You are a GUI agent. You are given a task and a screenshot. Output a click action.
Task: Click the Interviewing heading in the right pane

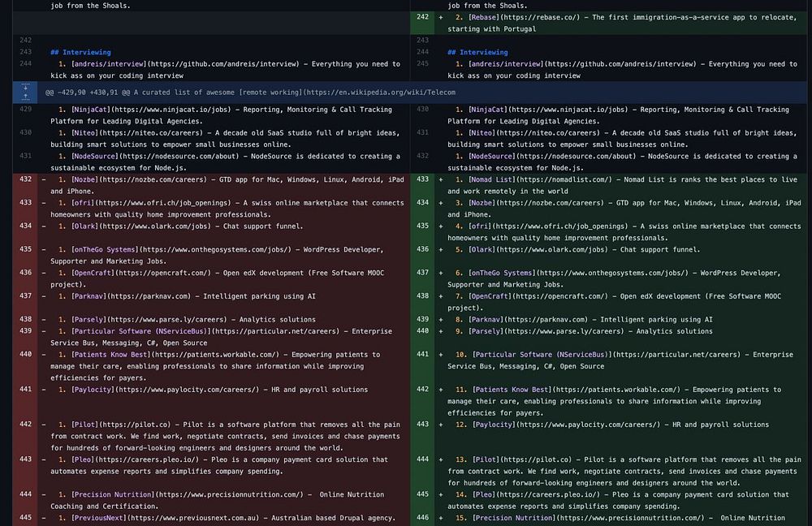[x=483, y=52]
